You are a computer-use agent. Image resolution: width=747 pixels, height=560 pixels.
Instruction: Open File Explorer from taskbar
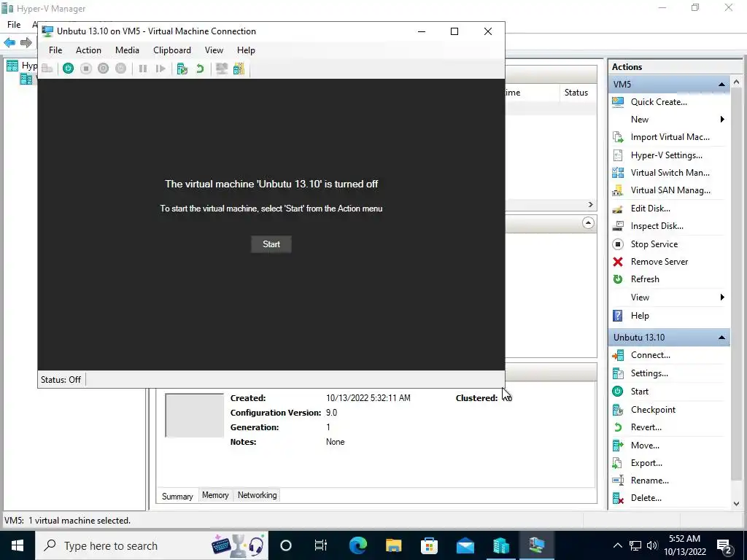pyautogui.click(x=393, y=545)
